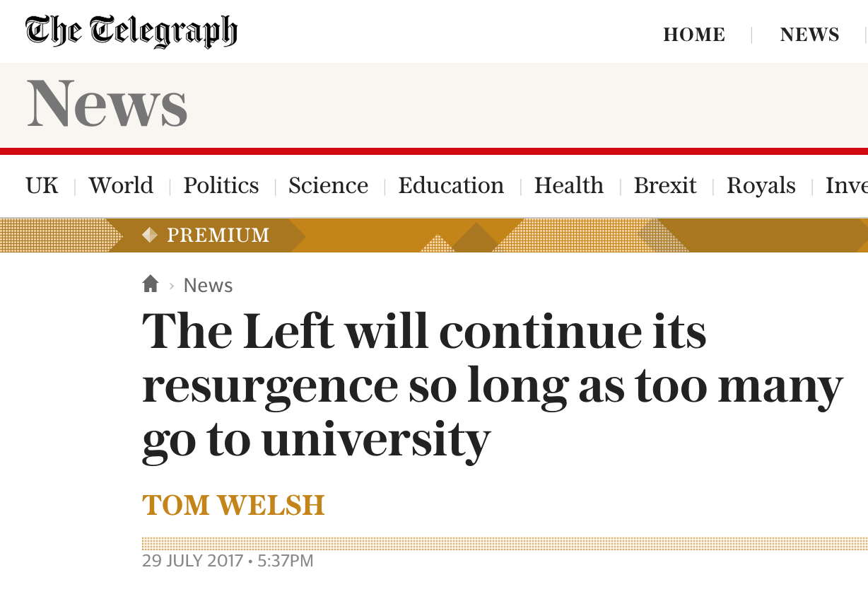This screenshot has height=599, width=868.
Task: Open the NEWS top navigation item
Action: 809,35
